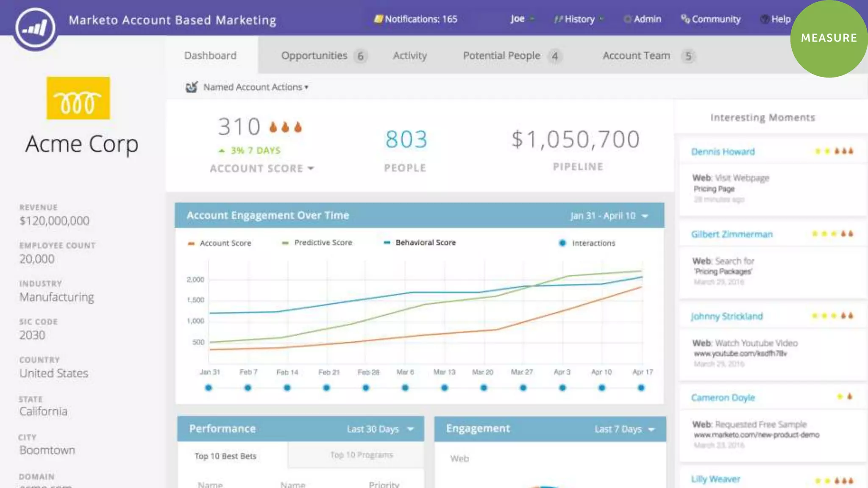Click Johnny Strickland's star and flame rating

pos(832,316)
